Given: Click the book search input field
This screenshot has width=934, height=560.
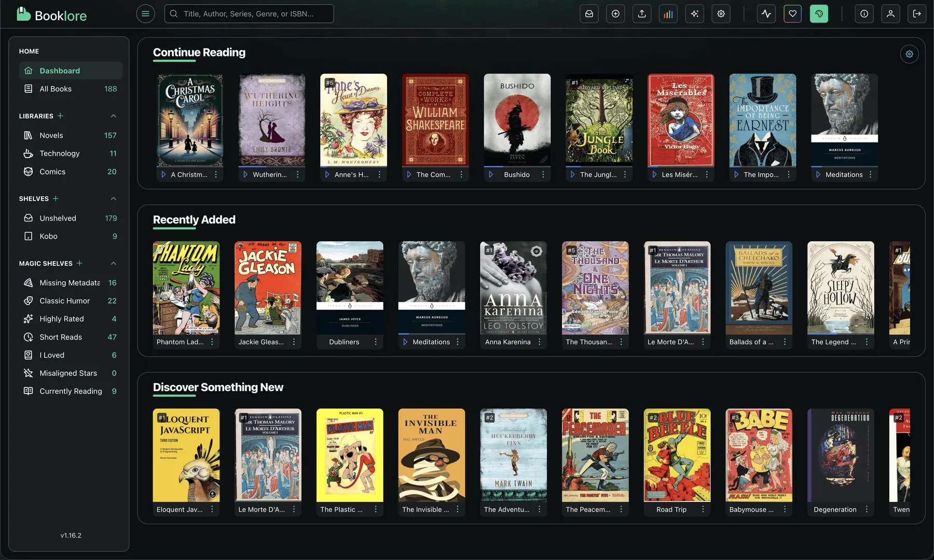Looking at the screenshot, I should pyautogui.click(x=249, y=14).
